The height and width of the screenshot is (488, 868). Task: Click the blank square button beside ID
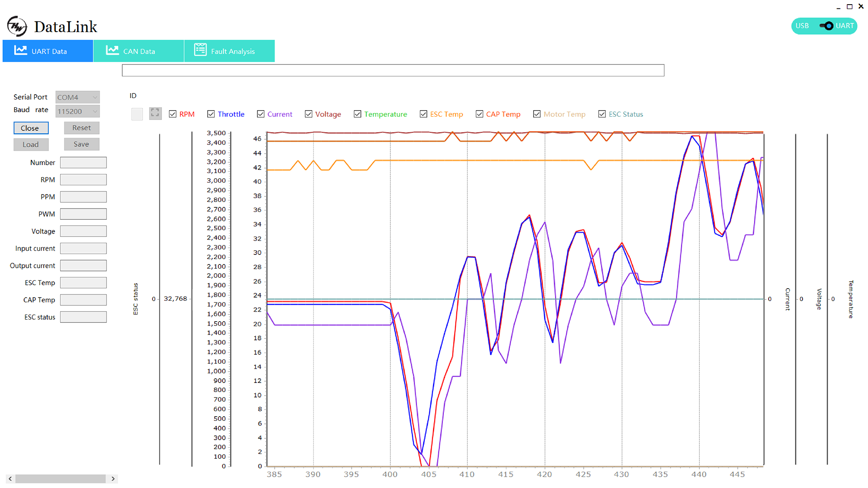(137, 114)
